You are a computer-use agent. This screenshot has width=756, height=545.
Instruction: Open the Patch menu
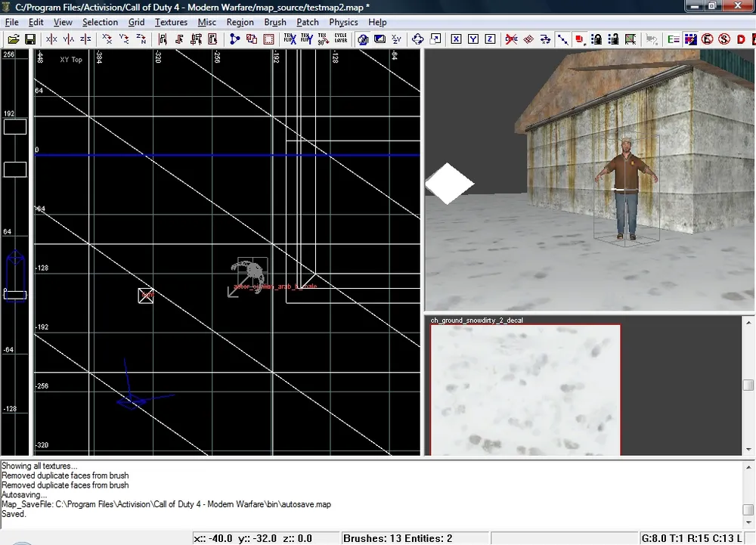click(308, 22)
